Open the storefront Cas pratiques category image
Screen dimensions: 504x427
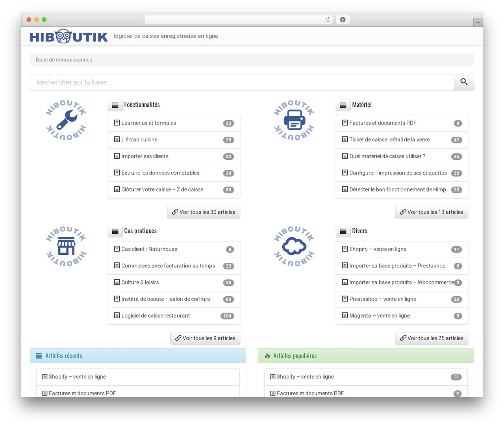pos(66,246)
